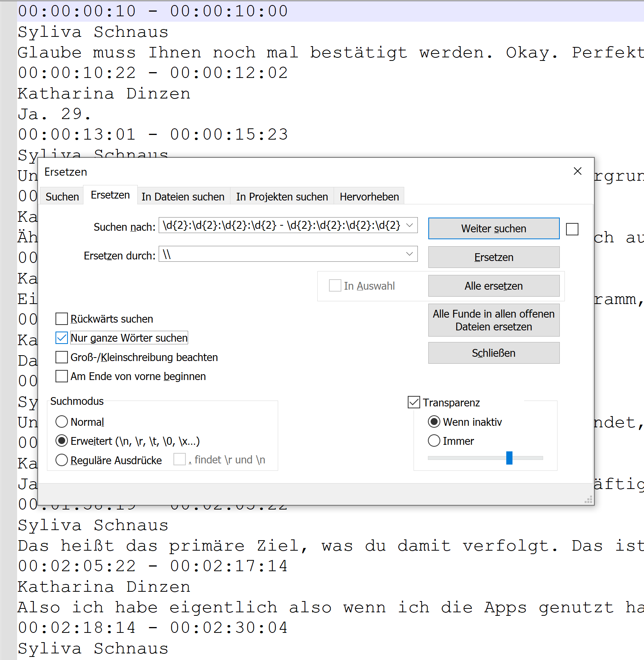
Task: Toggle Am Ende von vorne beginnen
Action: 62,376
